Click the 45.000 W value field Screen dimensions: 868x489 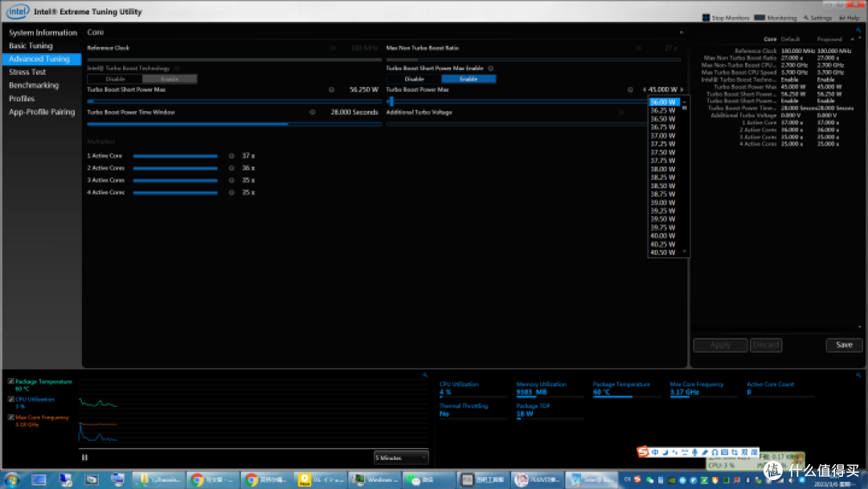(662, 90)
